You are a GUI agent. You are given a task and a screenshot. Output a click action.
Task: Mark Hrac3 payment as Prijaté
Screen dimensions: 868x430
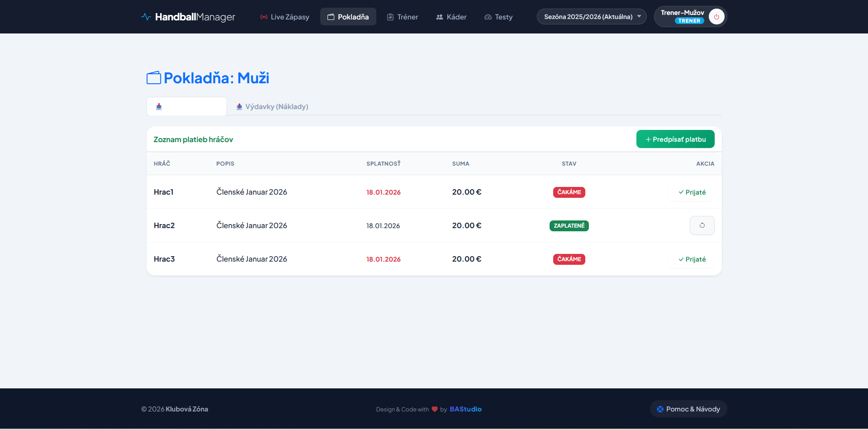(692, 259)
